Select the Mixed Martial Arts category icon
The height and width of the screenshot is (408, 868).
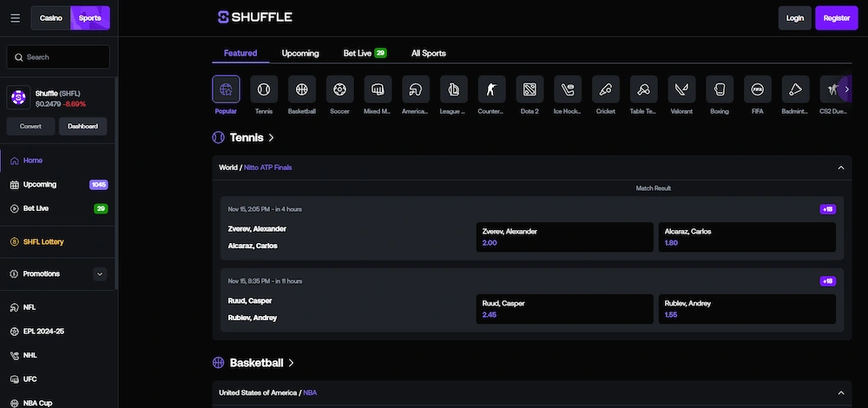(x=378, y=89)
